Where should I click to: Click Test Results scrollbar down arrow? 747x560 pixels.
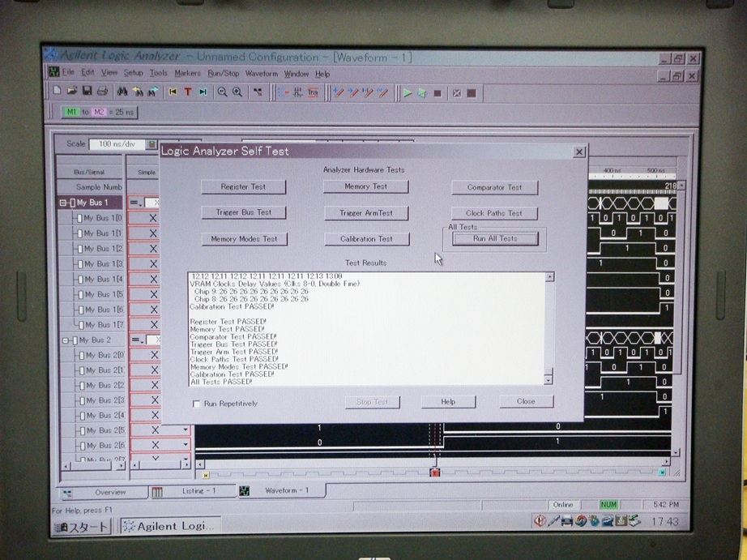[x=549, y=380]
